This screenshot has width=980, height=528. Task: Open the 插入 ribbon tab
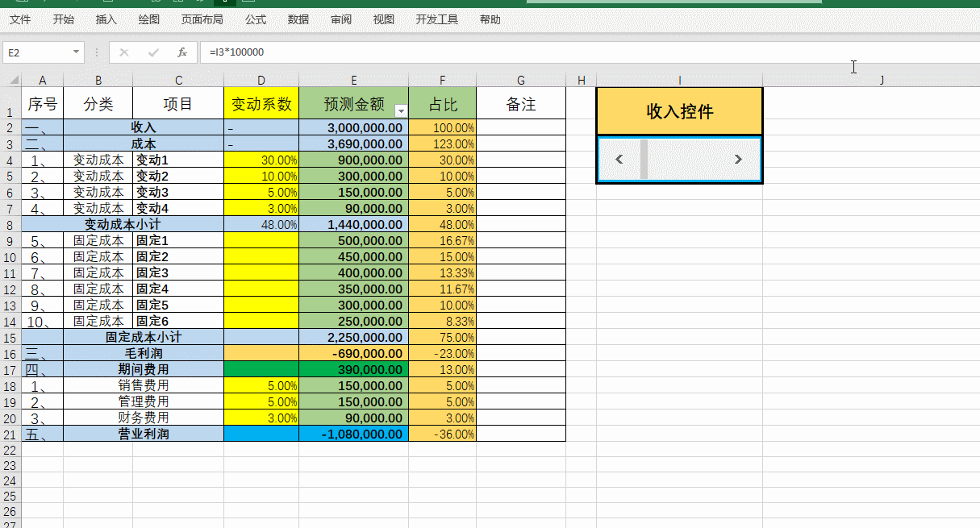click(x=106, y=19)
